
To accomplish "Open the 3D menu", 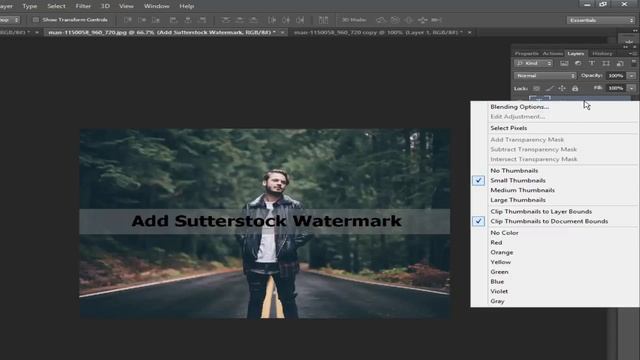I will 105,6.
